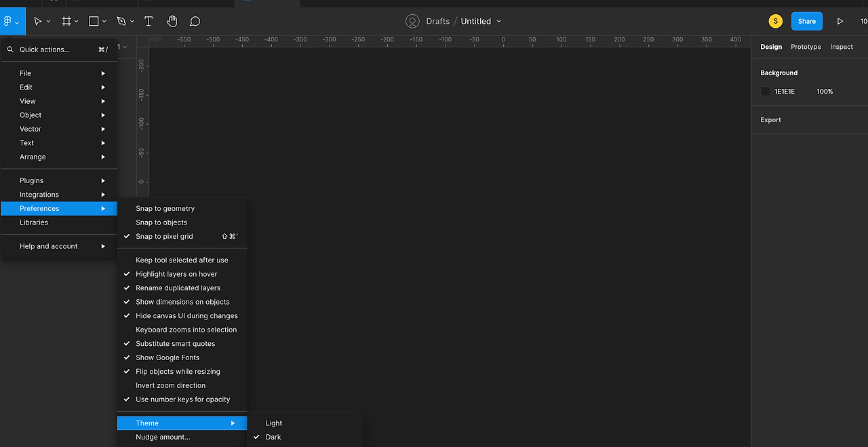Enable Keep tool selected after use
868x447 pixels.
(182, 260)
